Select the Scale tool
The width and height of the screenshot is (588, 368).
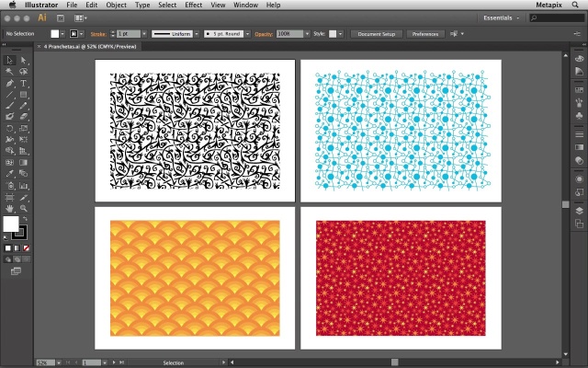(23, 129)
